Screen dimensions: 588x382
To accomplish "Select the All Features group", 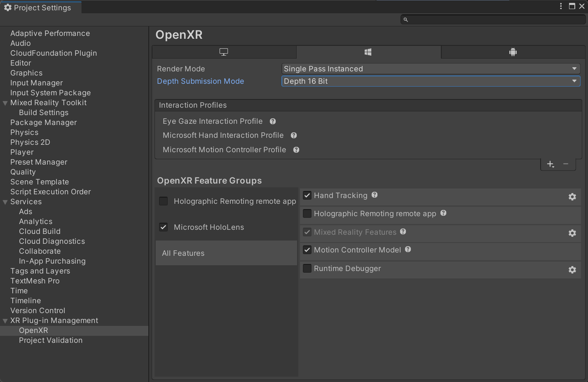I will coord(226,253).
